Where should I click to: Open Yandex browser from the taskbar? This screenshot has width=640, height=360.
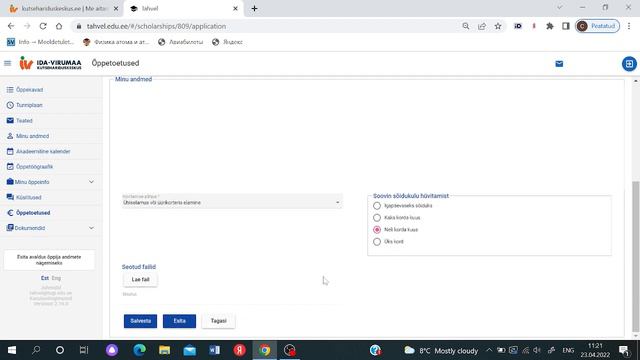(240, 350)
